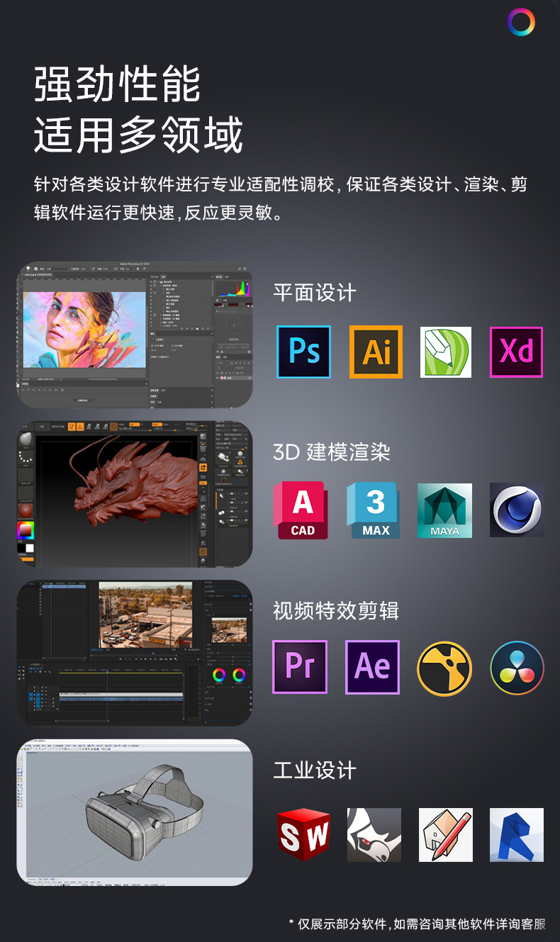This screenshot has width=560, height=942.
Task: Click the blue timeline playhead in video editor
Action: pos(107,695)
